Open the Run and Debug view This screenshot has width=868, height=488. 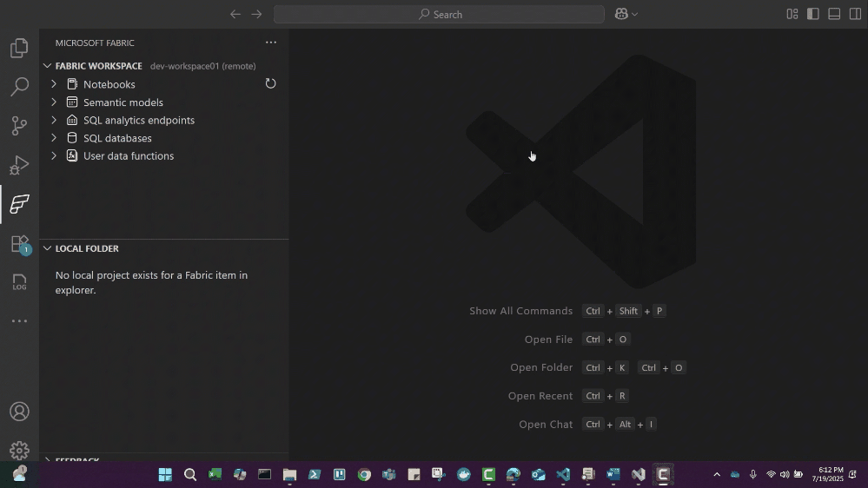point(19,165)
